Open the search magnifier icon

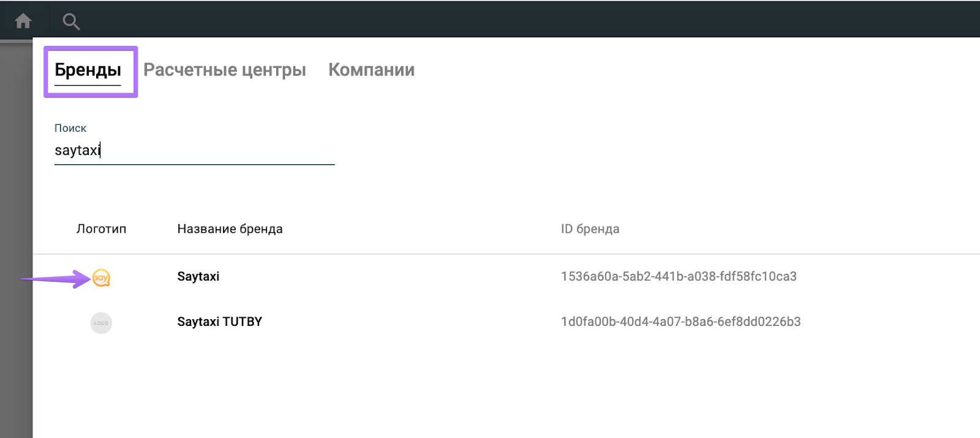click(x=71, y=22)
